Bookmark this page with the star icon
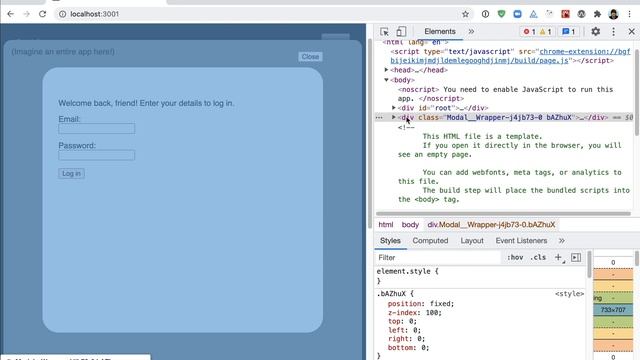Viewport: 640px width, 360px height. point(465,14)
